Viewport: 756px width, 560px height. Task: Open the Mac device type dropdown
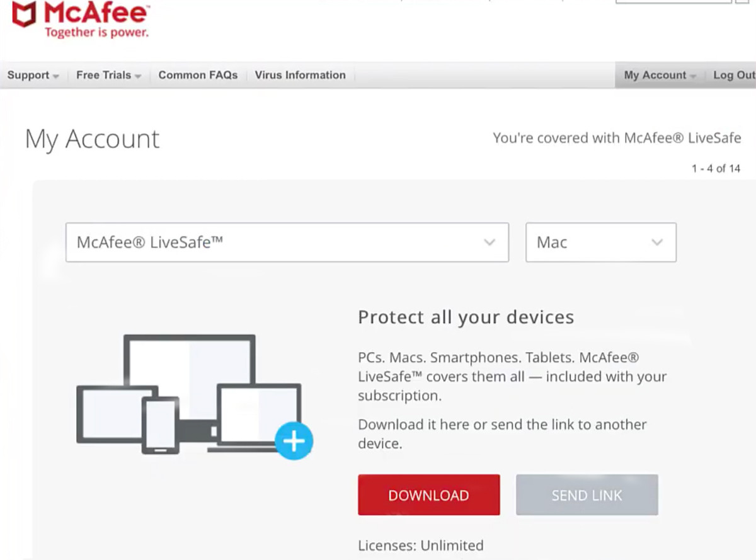[601, 242]
